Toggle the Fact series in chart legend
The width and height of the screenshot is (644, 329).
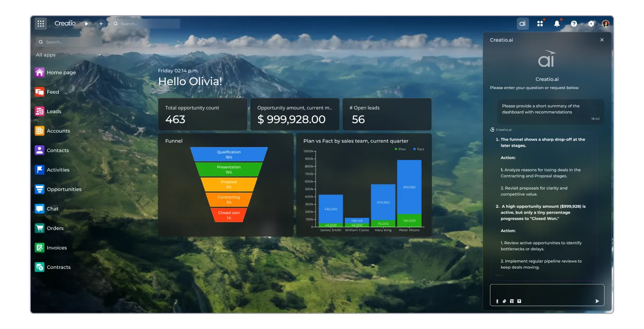click(419, 149)
